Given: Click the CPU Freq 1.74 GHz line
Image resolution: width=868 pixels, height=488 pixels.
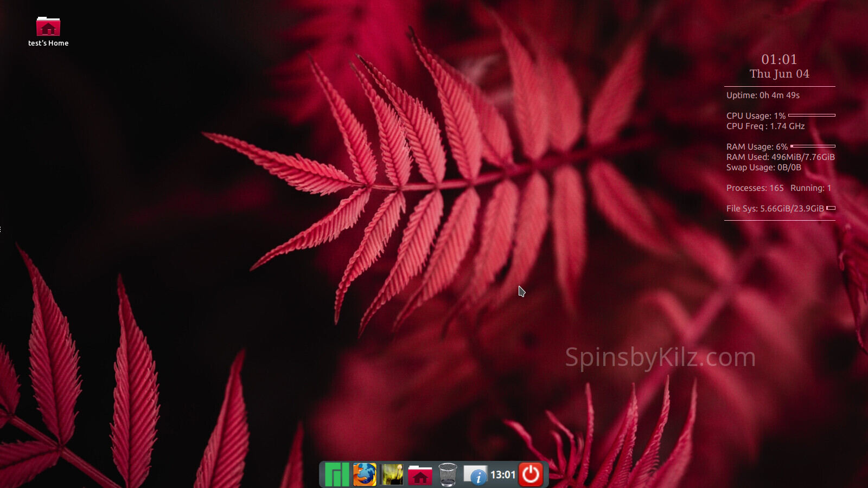Looking at the screenshot, I should tap(765, 126).
